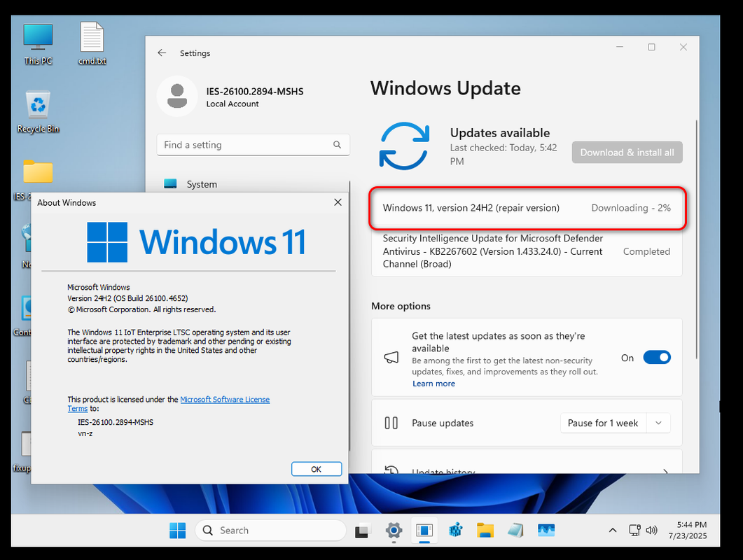This screenshot has height=560, width=743.
Task: Open the clock showing 5:44 PM
Action: 688,530
